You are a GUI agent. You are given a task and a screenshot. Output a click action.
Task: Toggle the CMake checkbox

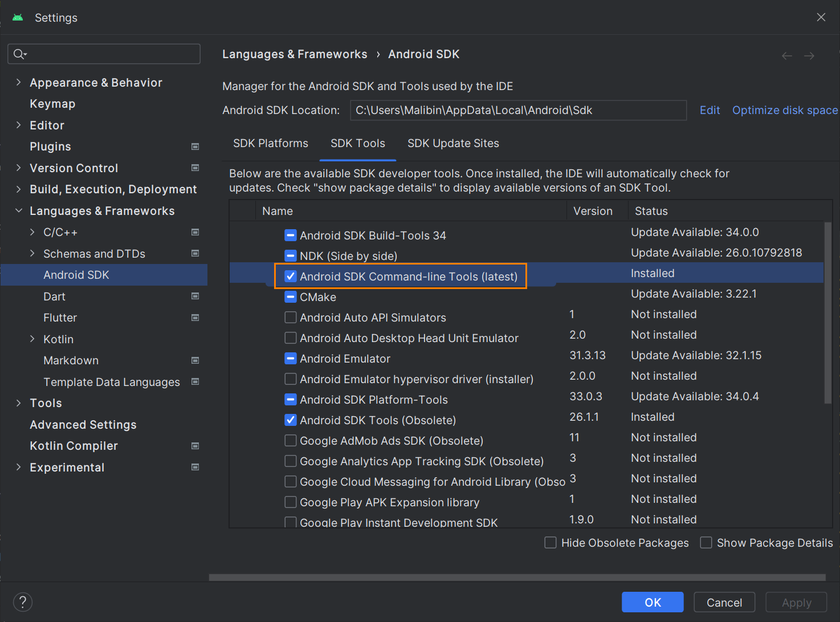click(x=291, y=297)
